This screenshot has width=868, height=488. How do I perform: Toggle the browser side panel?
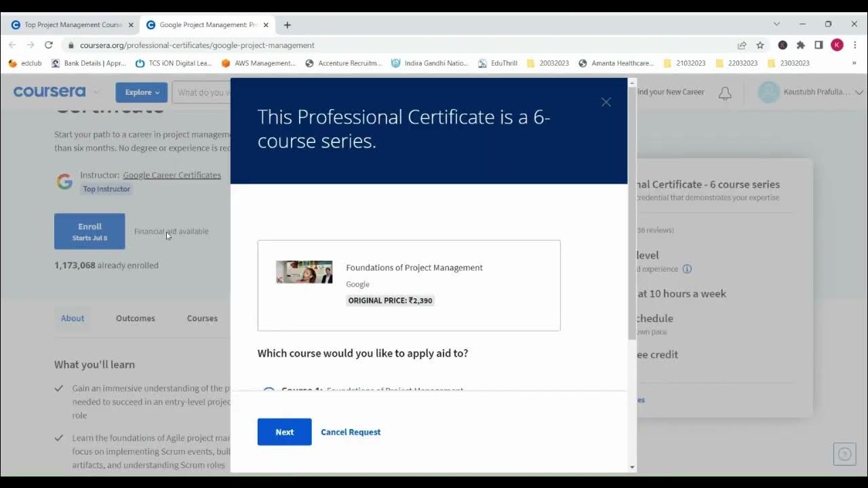(818, 45)
